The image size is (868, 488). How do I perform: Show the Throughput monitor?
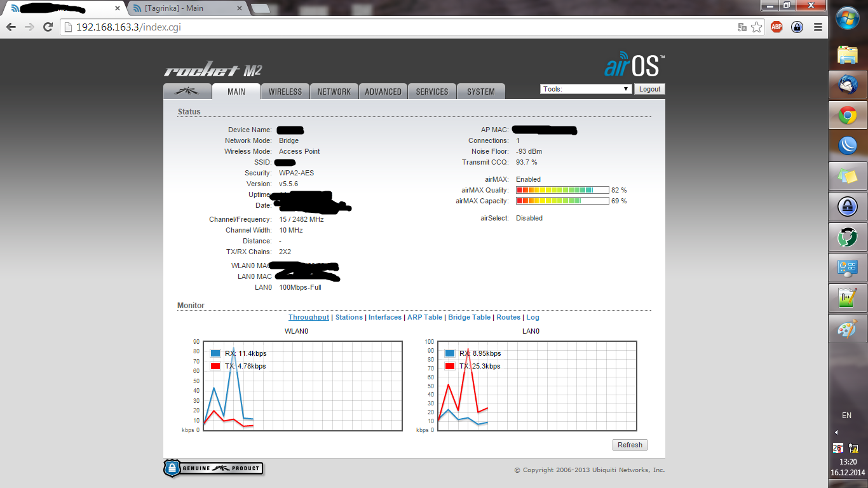pos(309,317)
